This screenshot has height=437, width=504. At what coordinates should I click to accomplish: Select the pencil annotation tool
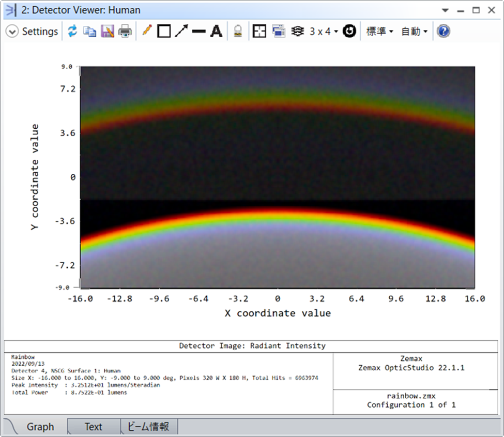pyautogui.click(x=147, y=31)
